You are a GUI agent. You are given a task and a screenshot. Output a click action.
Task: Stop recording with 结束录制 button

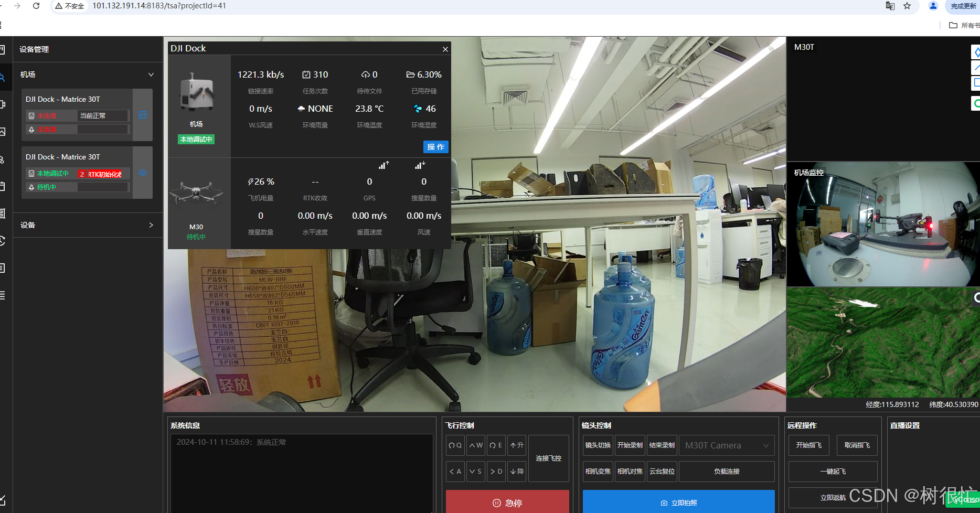tap(662, 445)
